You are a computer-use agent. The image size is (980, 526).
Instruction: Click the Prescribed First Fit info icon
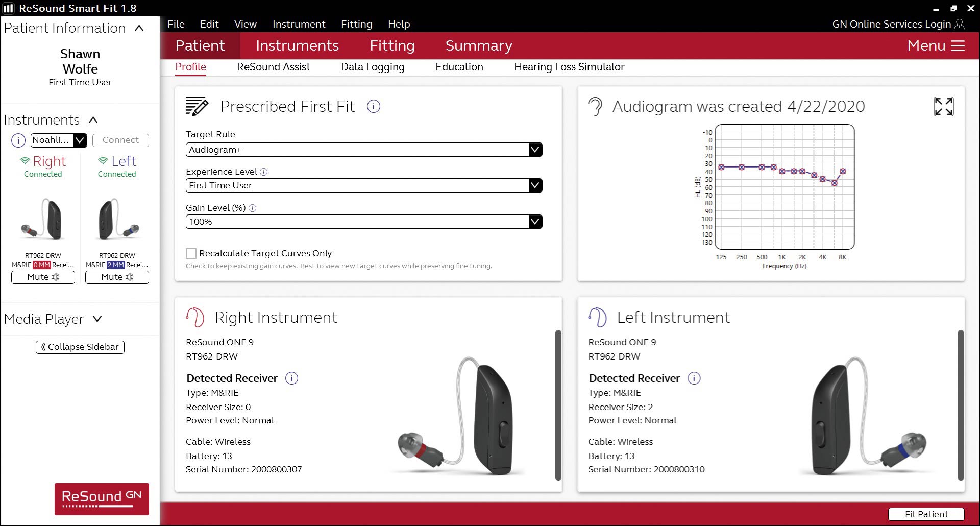[x=374, y=106]
